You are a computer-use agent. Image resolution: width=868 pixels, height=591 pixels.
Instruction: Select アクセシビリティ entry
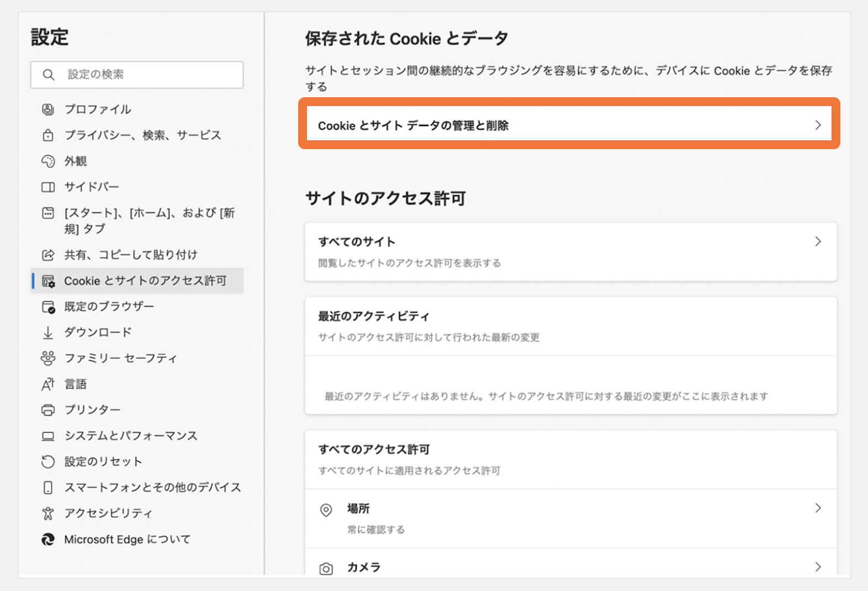click(137, 514)
